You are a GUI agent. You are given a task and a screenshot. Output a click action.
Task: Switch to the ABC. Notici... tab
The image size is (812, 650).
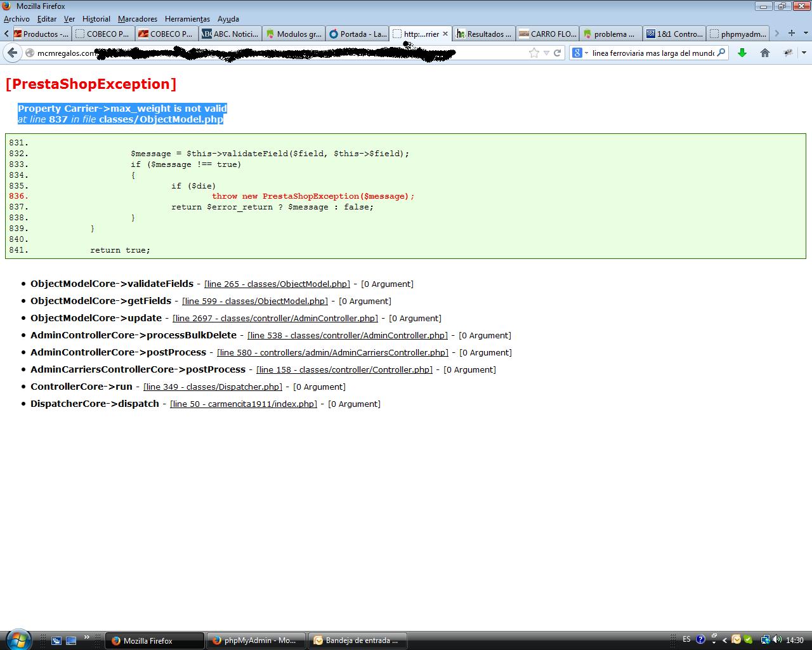[231, 34]
